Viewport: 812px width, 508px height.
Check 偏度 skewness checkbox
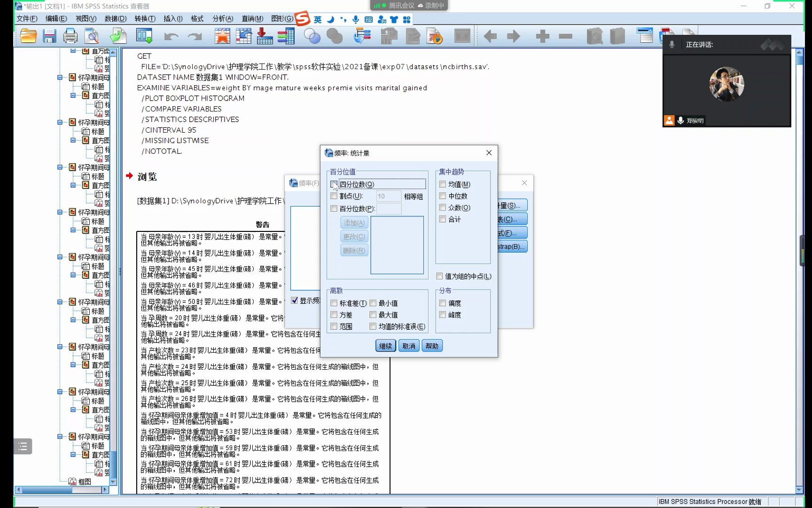pos(442,303)
